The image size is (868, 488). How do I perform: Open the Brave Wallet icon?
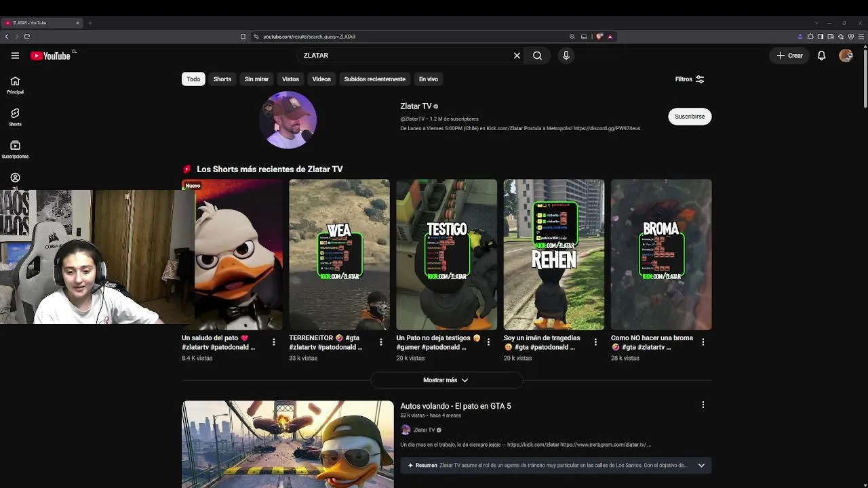coord(831,37)
